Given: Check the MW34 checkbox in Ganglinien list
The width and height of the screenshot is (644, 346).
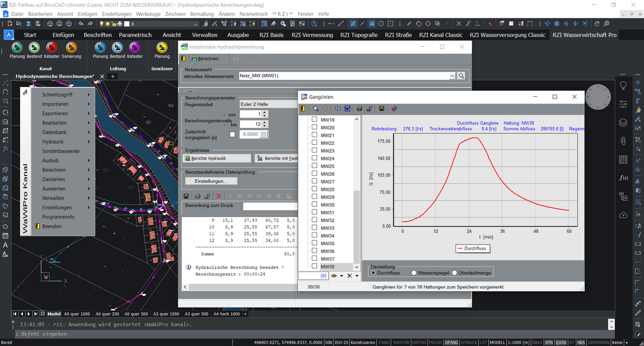Looking at the screenshot, I should pyautogui.click(x=314, y=235).
